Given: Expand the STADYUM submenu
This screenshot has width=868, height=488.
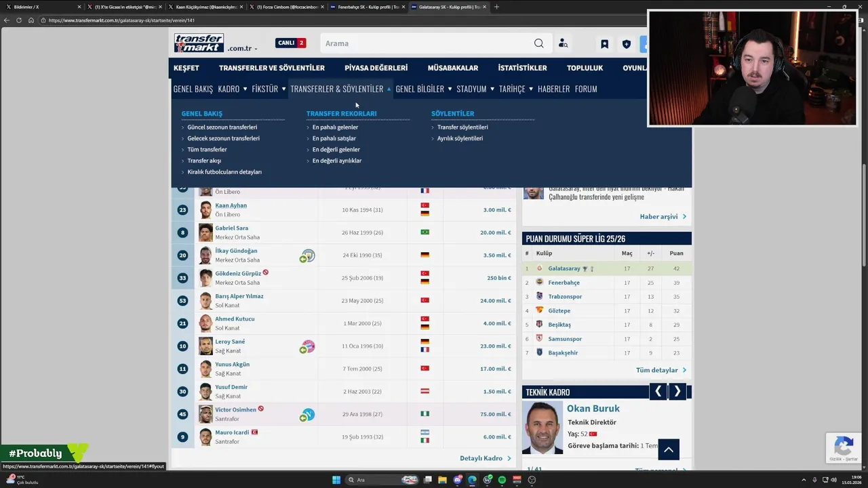Looking at the screenshot, I should pos(492,89).
